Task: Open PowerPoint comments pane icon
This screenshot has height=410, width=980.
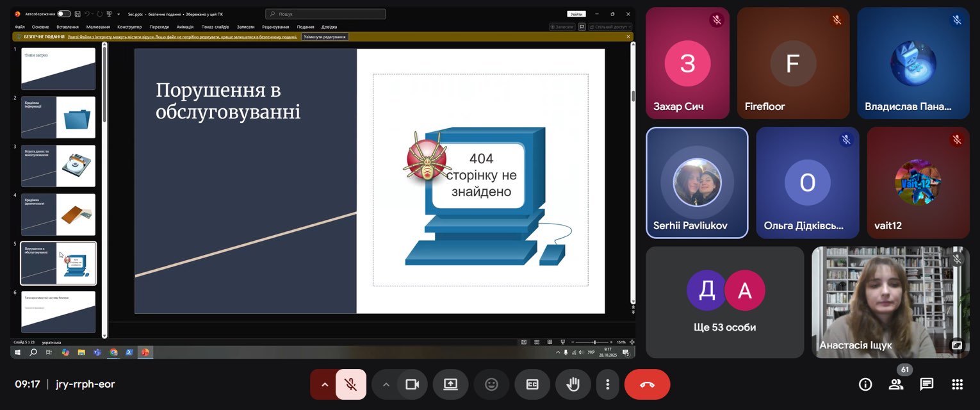Action: click(x=582, y=27)
